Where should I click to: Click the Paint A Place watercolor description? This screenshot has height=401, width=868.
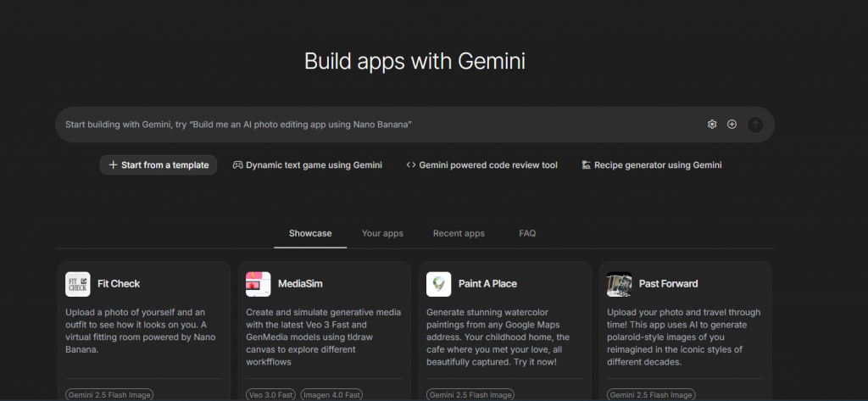[x=498, y=337]
